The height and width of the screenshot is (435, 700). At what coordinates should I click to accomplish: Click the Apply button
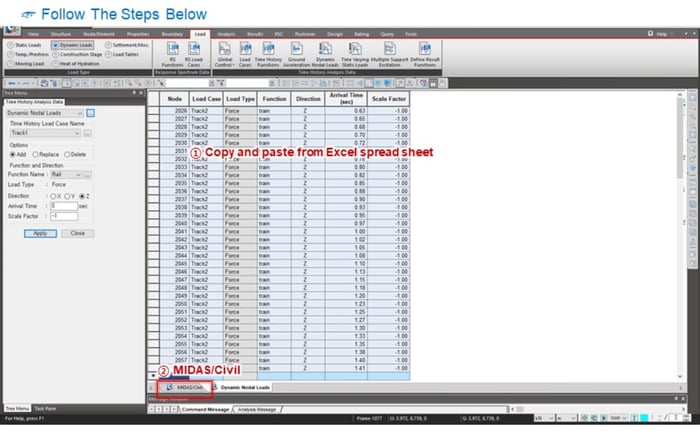(x=40, y=234)
